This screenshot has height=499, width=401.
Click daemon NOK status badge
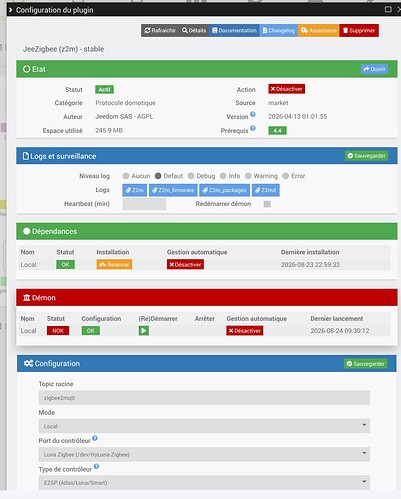click(x=58, y=331)
